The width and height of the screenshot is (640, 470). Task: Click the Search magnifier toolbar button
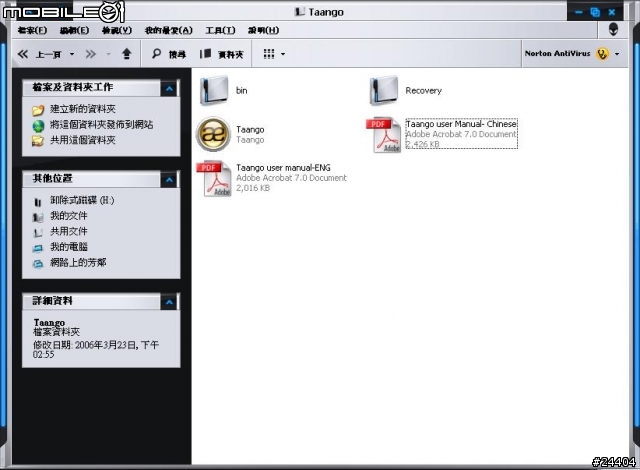click(x=156, y=53)
